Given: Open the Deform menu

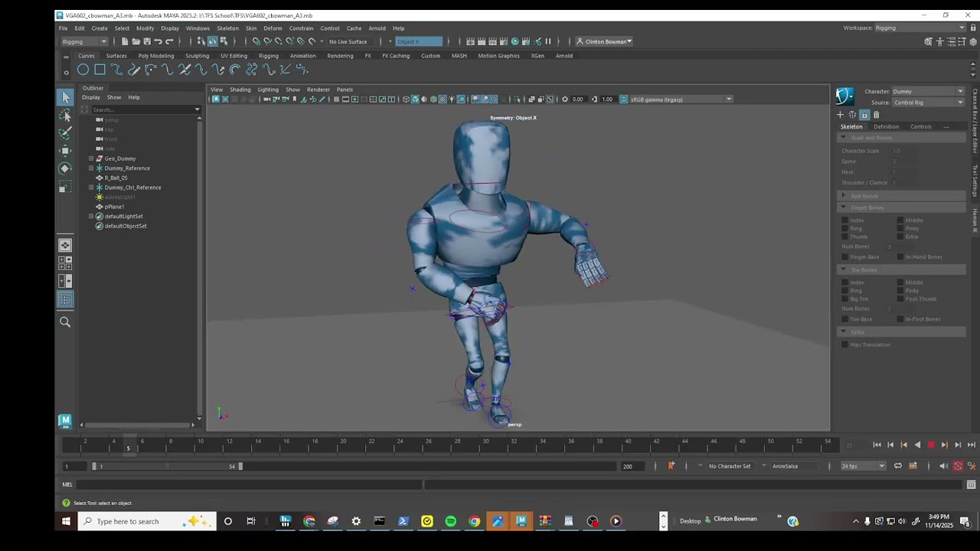Looking at the screenshot, I should point(273,28).
